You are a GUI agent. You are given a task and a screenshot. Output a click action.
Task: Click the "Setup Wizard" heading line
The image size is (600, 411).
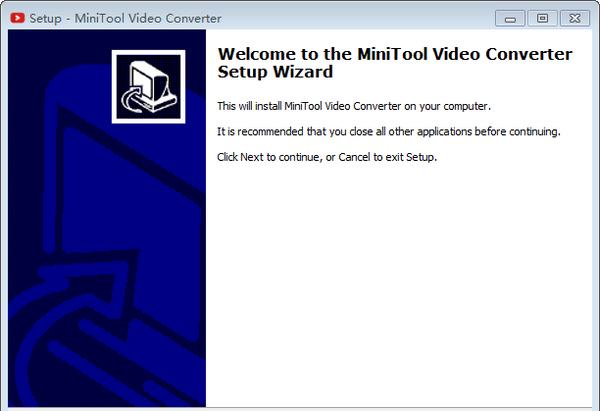pyautogui.click(x=275, y=72)
